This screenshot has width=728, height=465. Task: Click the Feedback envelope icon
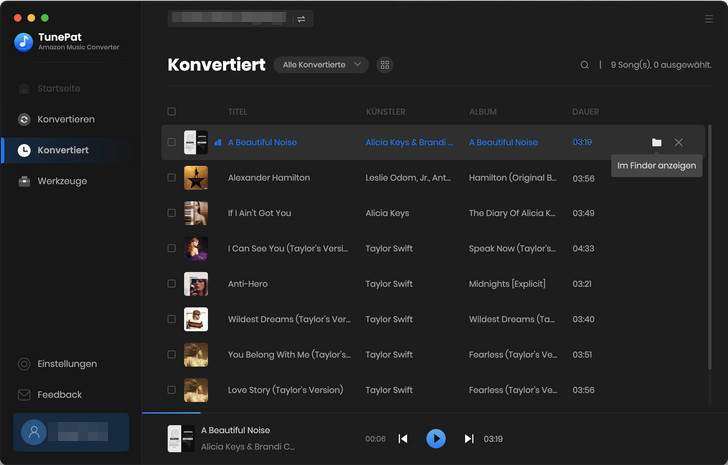click(24, 395)
